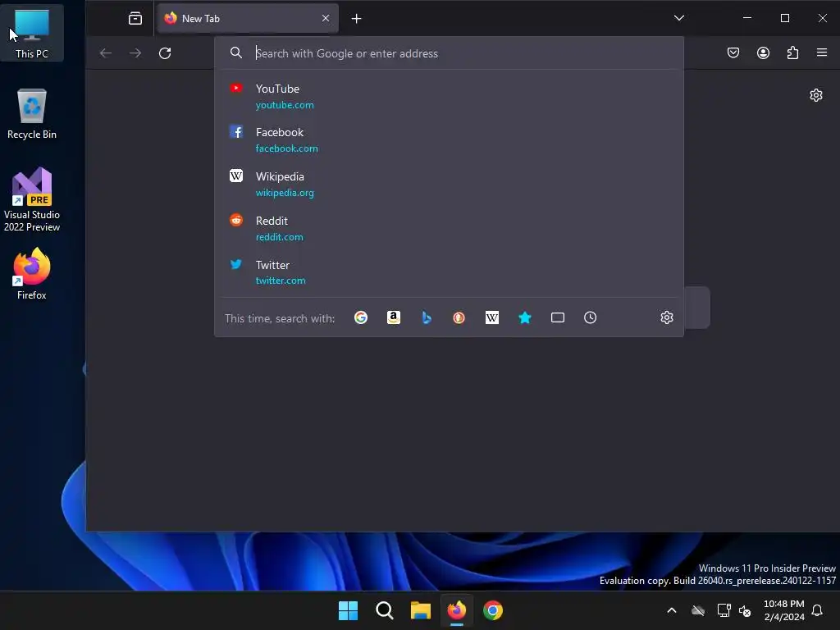Close the New Tab tab
The image size is (840, 630).
[325, 19]
